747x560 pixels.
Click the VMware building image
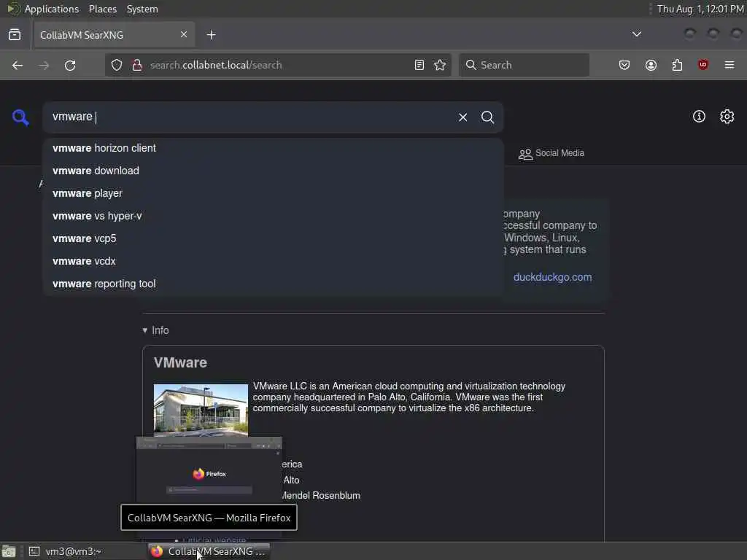(x=201, y=410)
